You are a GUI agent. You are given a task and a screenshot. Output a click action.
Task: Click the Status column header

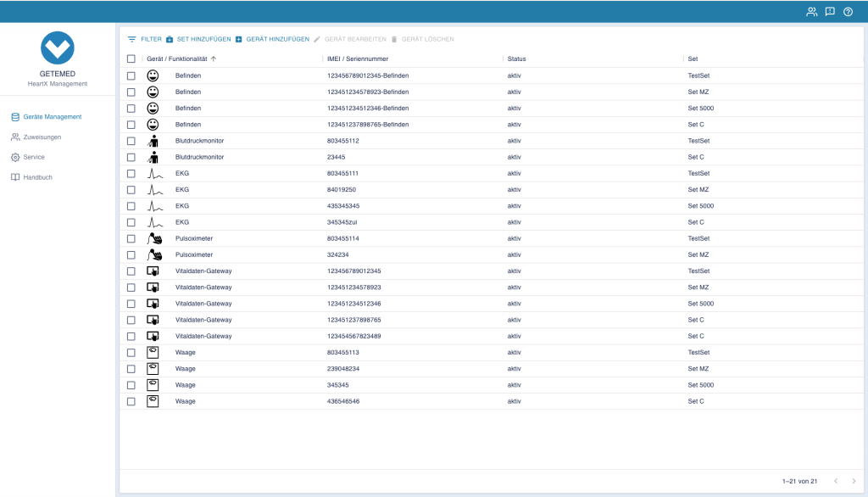pos(517,59)
